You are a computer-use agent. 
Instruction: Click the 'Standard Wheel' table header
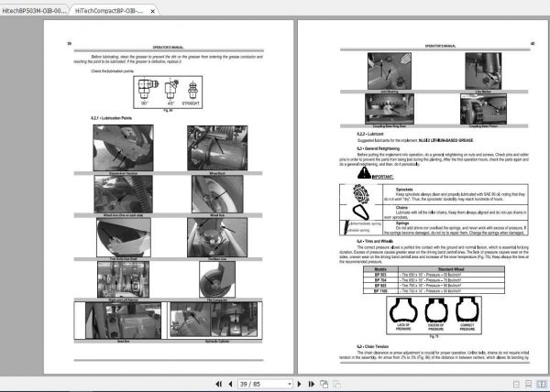coord(451,269)
